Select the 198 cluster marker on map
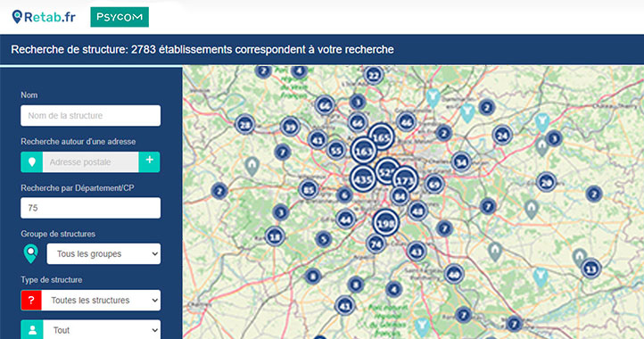This screenshot has height=339, width=644. pos(385,222)
